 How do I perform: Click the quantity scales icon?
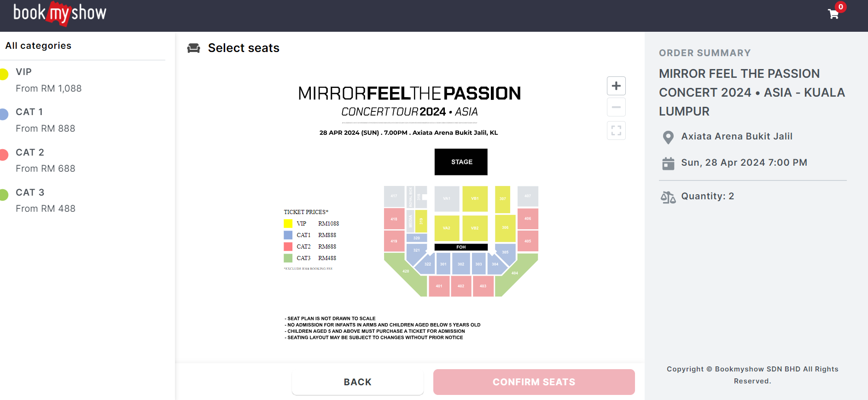coord(668,197)
